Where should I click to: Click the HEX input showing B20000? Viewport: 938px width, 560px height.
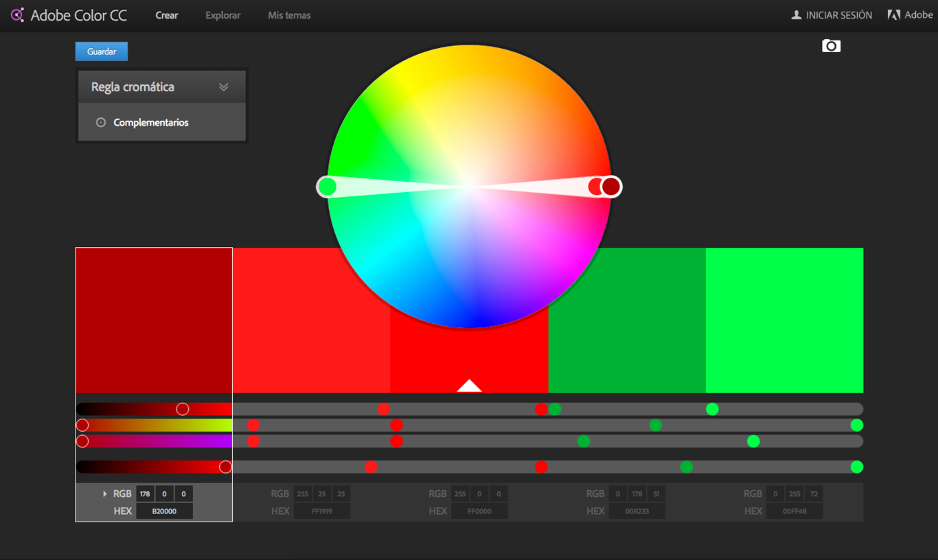(x=164, y=510)
